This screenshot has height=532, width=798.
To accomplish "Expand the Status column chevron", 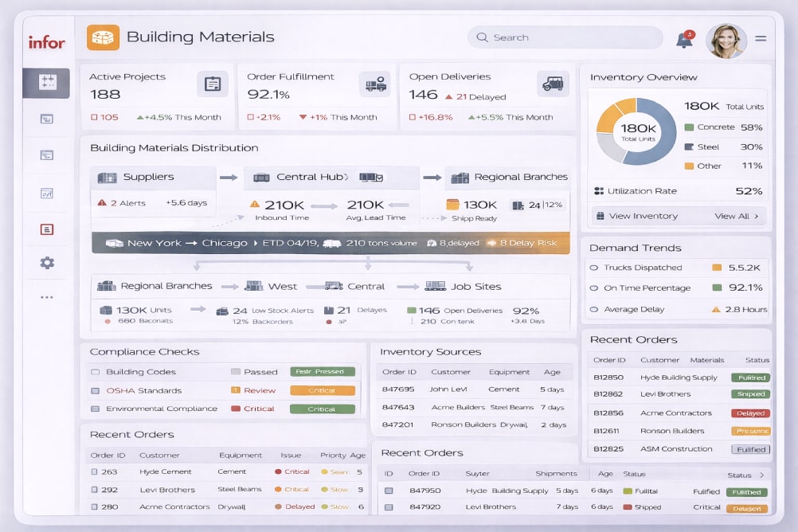I will coord(761,475).
